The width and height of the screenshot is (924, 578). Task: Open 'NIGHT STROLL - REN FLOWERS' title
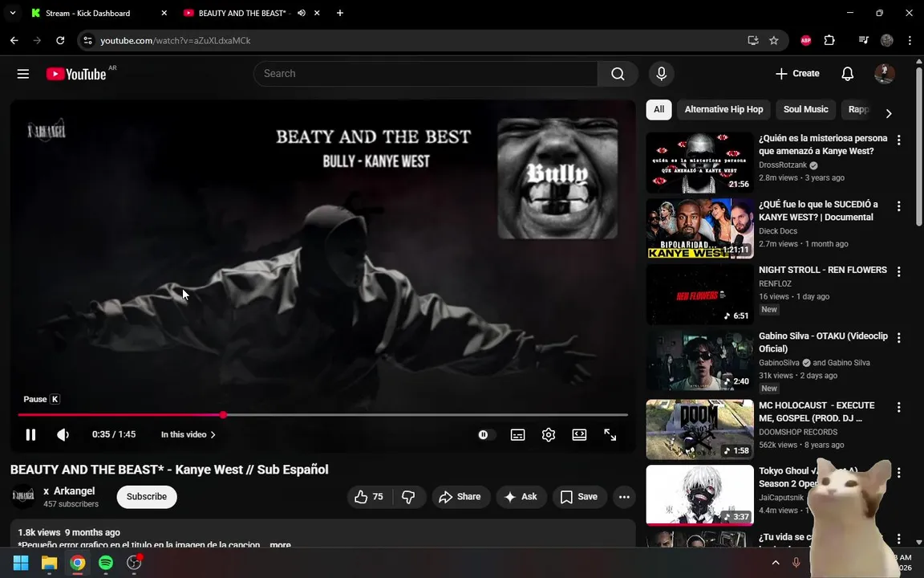(x=823, y=270)
